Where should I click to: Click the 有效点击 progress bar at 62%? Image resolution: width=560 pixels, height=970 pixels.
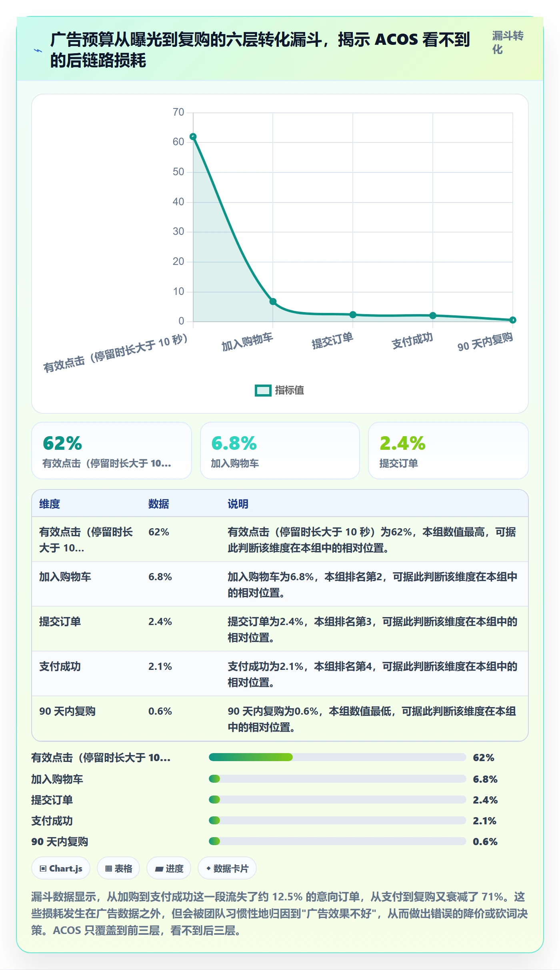pos(337,757)
